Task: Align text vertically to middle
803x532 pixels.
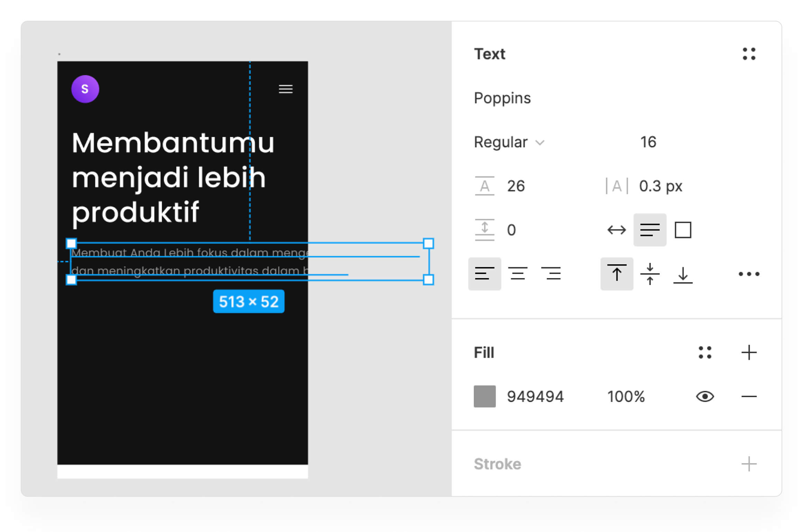Action: coord(650,274)
